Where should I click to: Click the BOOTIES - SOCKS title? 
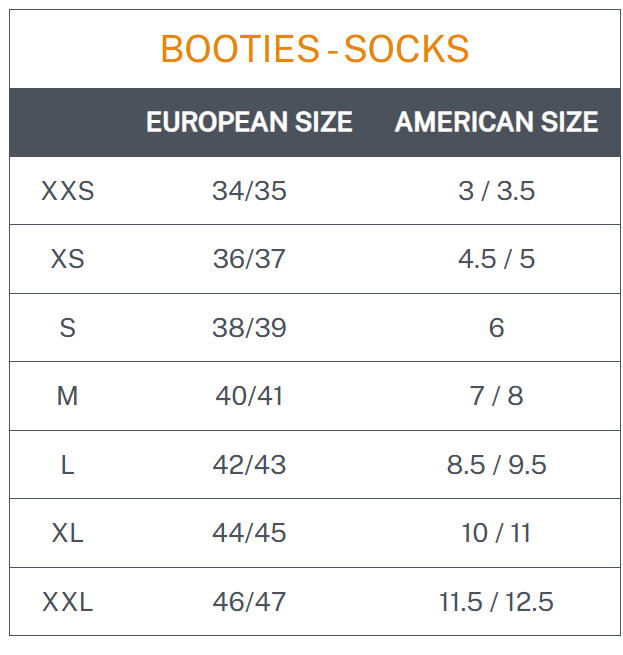(x=315, y=49)
